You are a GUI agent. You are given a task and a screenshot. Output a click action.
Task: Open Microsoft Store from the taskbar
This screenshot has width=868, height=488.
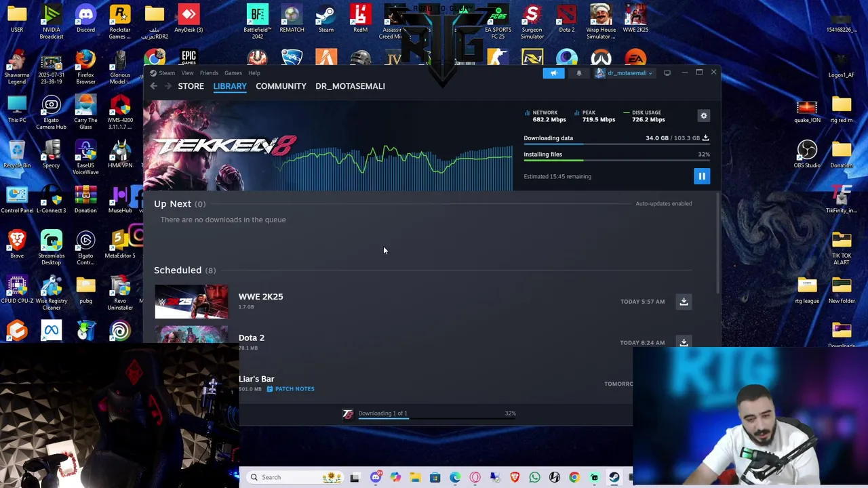point(435,477)
